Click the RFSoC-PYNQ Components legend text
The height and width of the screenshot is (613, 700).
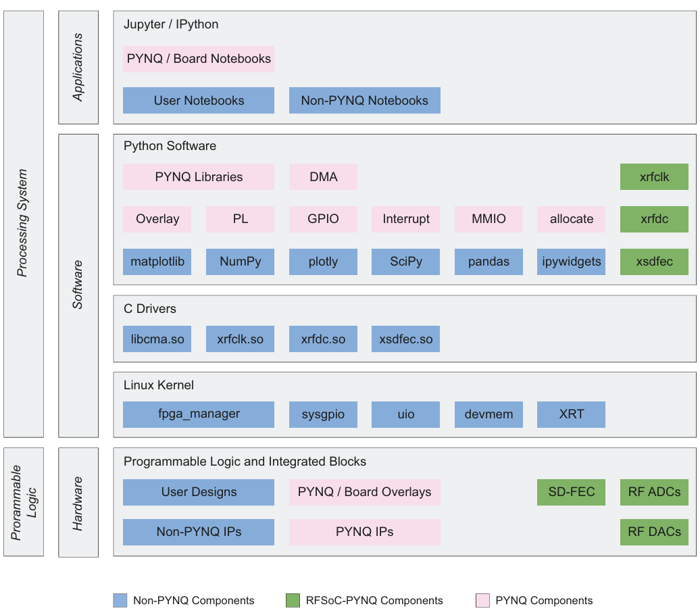(374, 601)
